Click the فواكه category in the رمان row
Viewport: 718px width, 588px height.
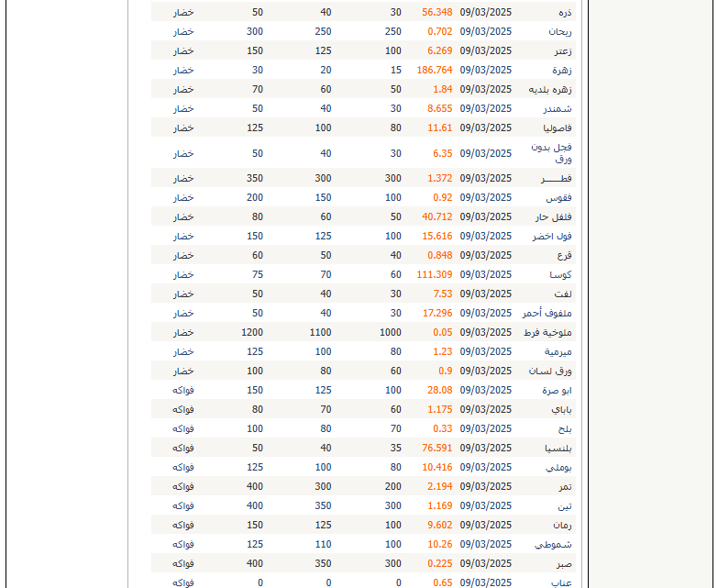[x=183, y=525]
